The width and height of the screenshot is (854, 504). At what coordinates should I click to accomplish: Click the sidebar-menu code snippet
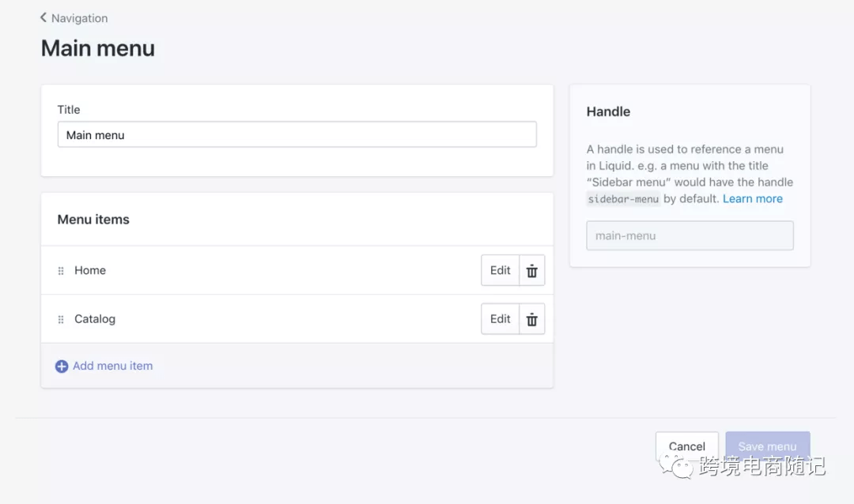pos(623,199)
